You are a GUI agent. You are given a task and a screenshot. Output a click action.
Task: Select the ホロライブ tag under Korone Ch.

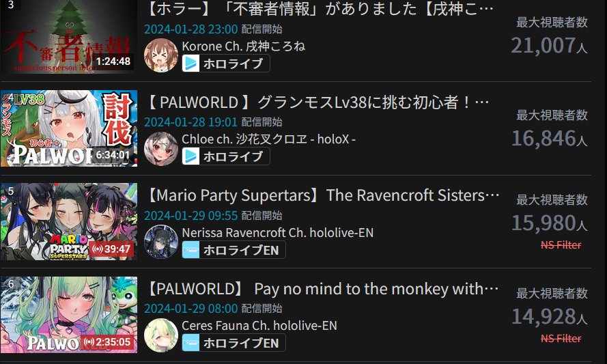(226, 63)
